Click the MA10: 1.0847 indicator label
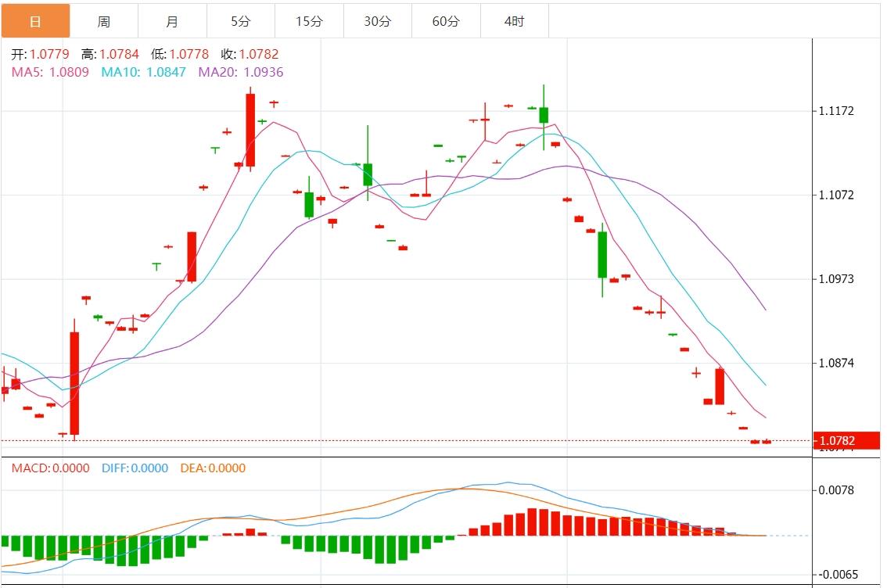This screenshot has width=887, height=588. pyautogui.click(x=144, y=72)
